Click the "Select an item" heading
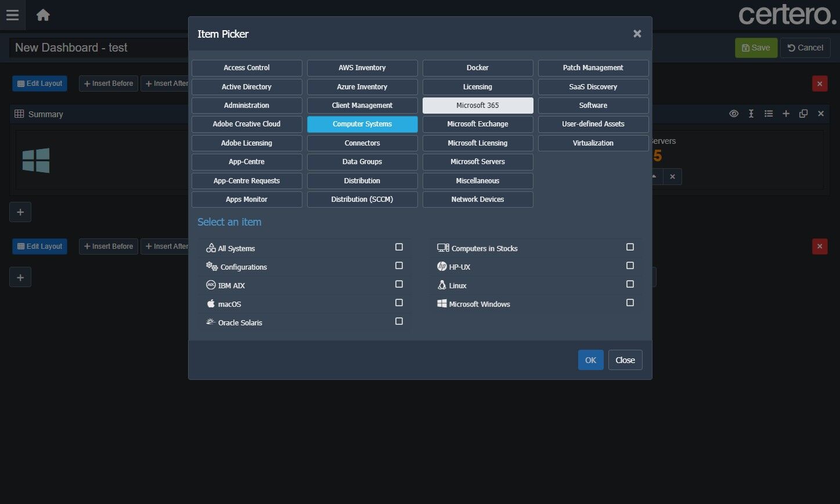The image size is (840, 504). click(x=229, y=222)
